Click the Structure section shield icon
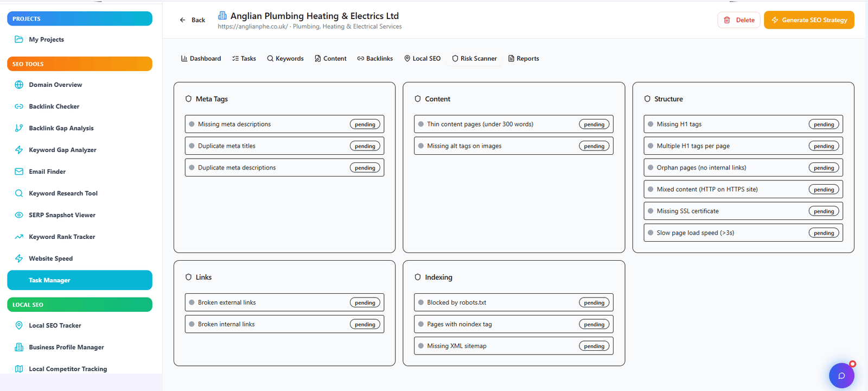Screen dimensions: 868x391 [647, 99]
